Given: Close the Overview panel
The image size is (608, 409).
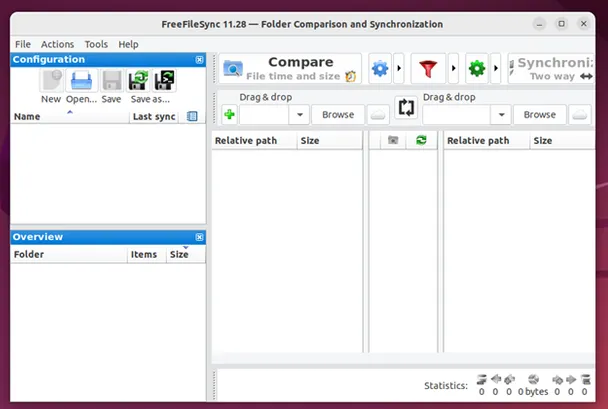Looking at the screenshot, I should click(199, 237).
